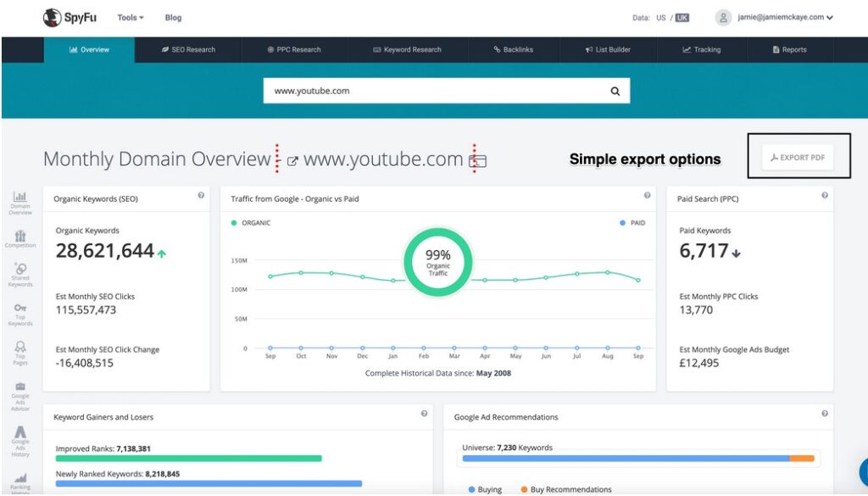Click Est Monthly PPC Clicks value 13,770

696,310
